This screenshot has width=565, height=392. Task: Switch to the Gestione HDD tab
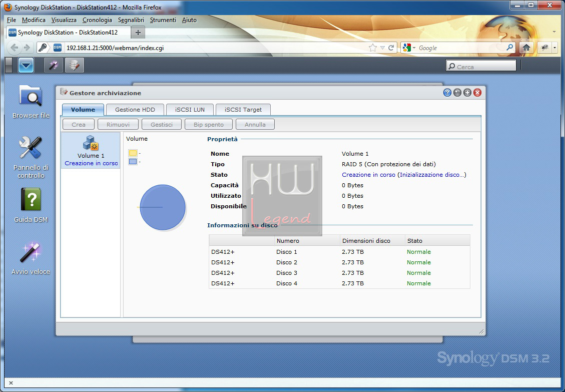(x=135, y=110)
